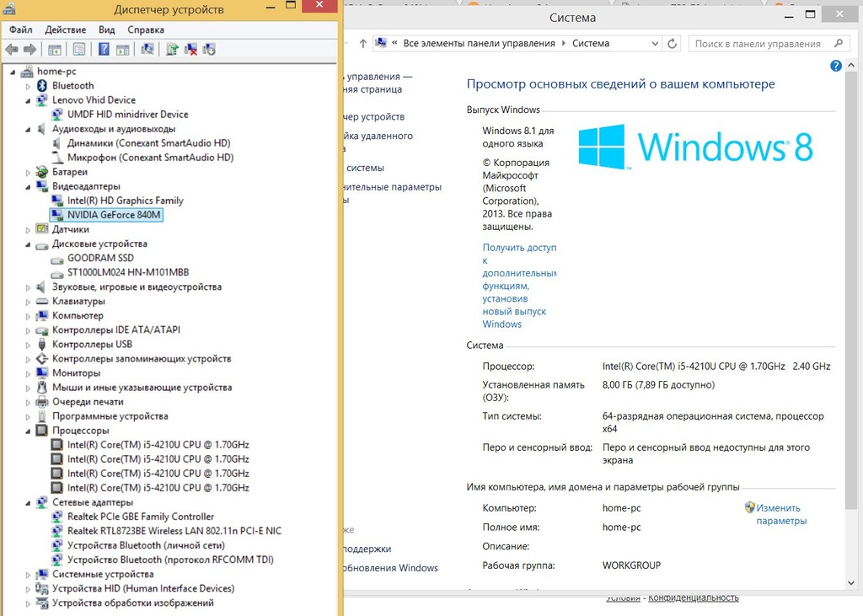863x616 pixels.
Task: Click the keyboard icon beside Клавиатуры
Action: (42, 301)
